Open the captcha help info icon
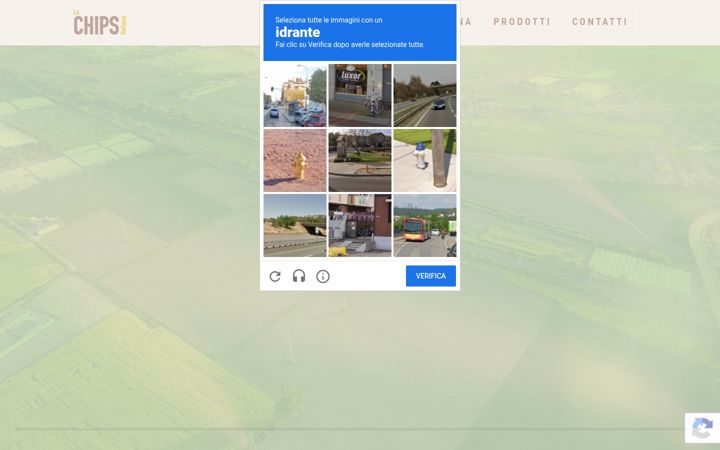720x450 pixels. (x=323, y=276)
